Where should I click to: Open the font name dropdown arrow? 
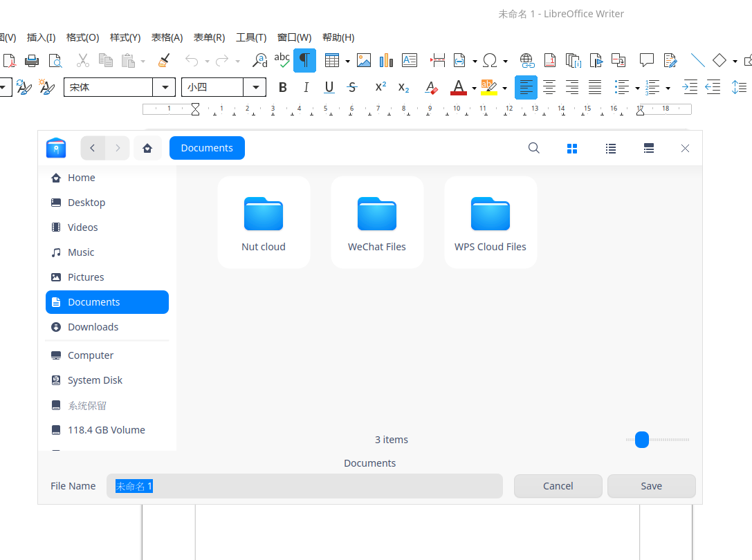pos(164,87)
